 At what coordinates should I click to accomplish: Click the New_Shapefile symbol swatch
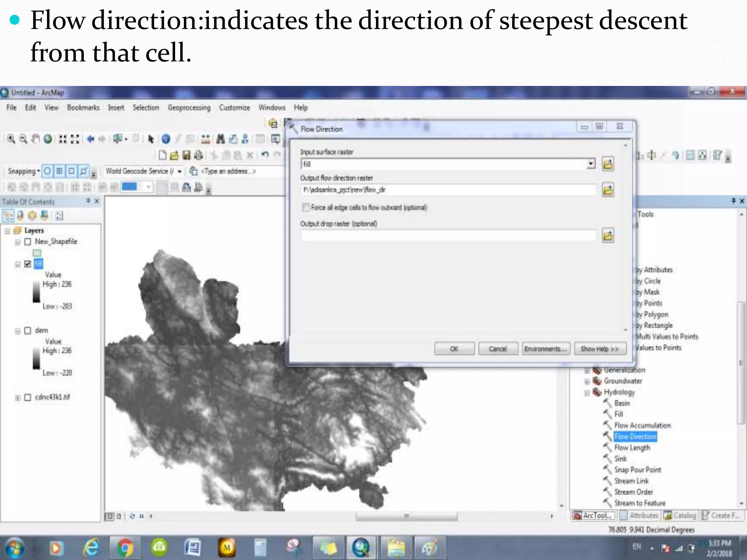coord(37,253)
